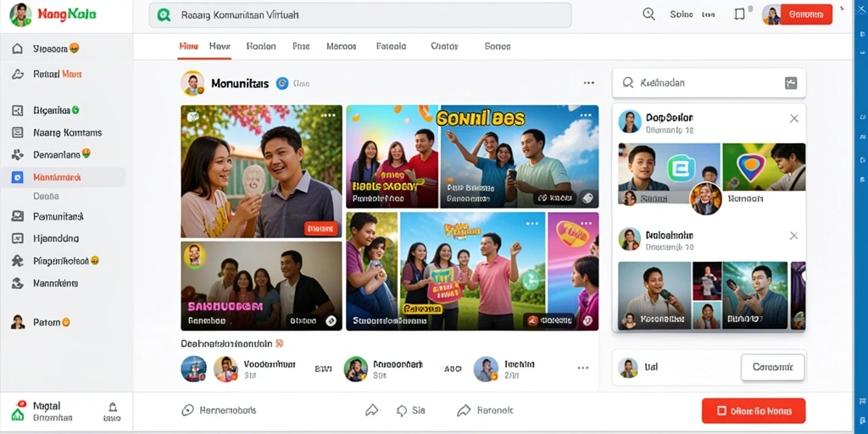868x434 pixels.
Task: Dismiss the Daloahialn card with its X
Action: click(x=793, y=236)
